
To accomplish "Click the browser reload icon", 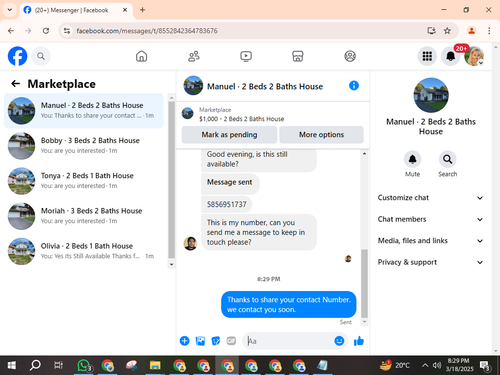I will [46, 31].
